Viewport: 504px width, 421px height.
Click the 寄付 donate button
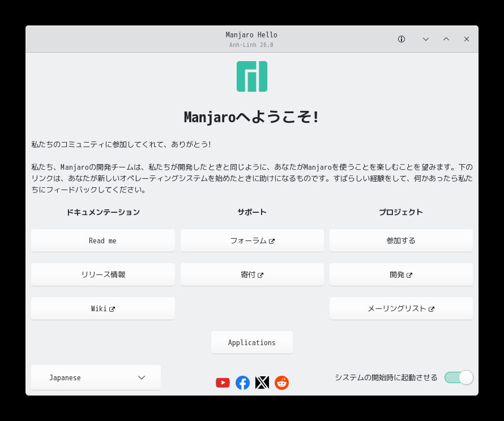[252, 274]
